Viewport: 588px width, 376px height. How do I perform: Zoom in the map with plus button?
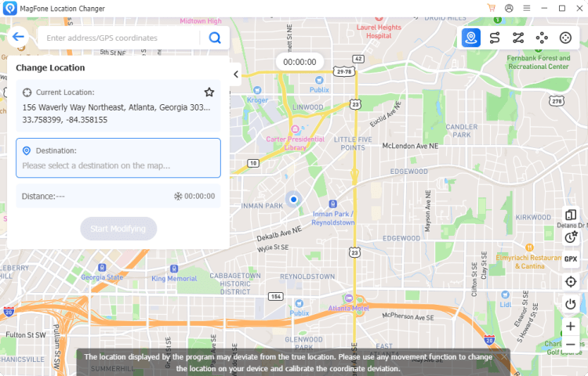571,326
